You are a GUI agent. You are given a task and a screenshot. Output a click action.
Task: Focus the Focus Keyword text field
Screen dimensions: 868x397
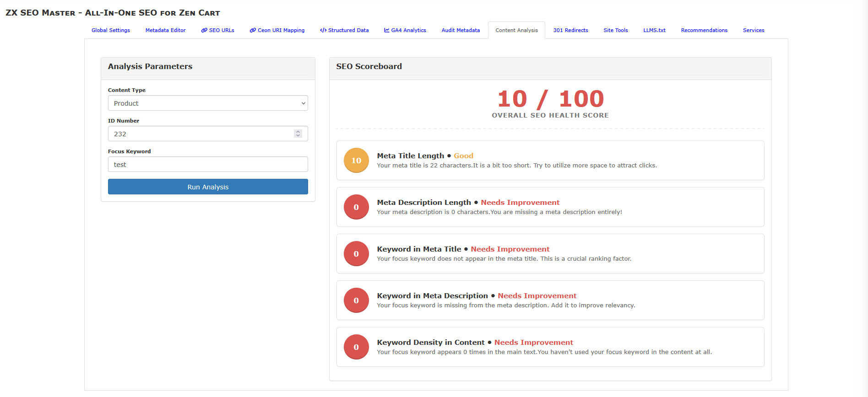click(x=208, y=165)
